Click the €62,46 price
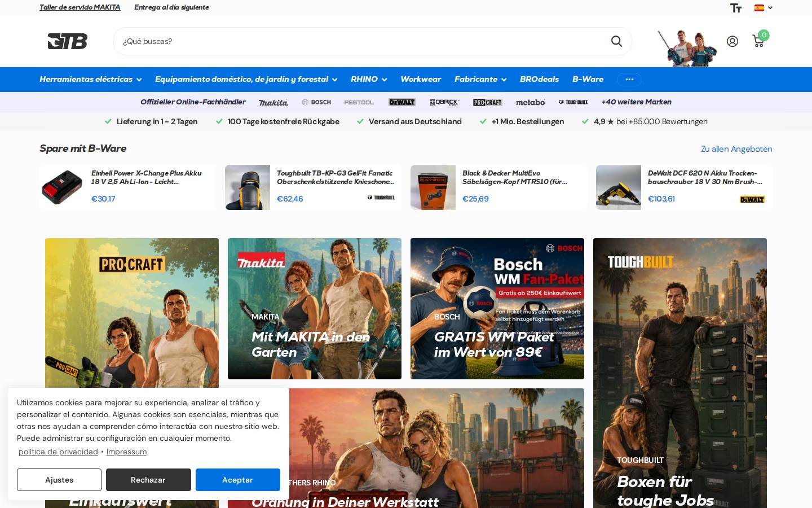 pos(290,199)
